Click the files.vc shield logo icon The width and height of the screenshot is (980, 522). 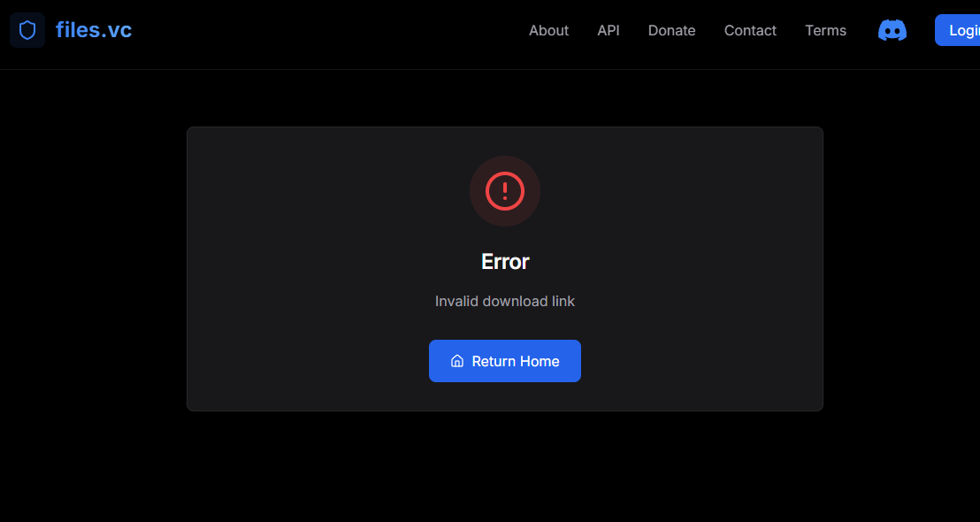pos(27,30)
